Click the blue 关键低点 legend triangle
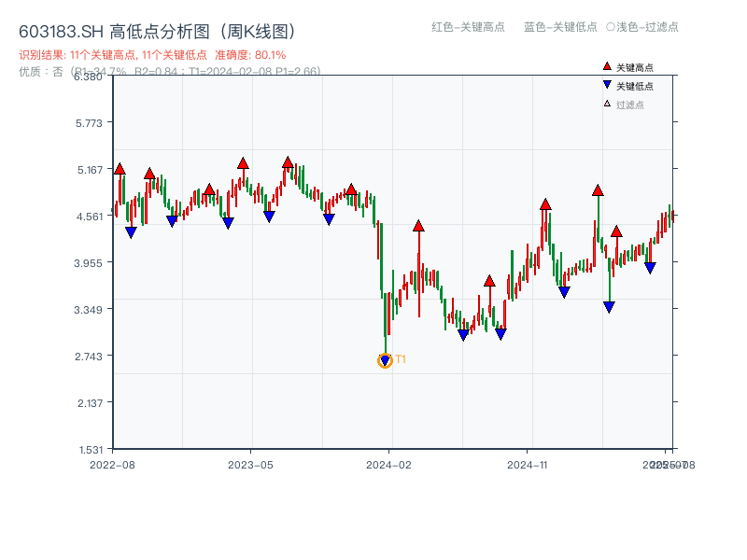 click(x=607, y=85)
